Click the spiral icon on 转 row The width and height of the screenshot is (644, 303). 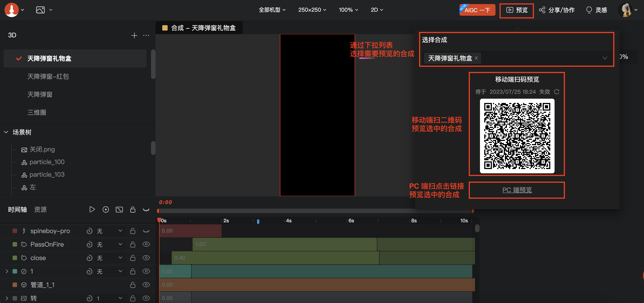tap(89, 298)
